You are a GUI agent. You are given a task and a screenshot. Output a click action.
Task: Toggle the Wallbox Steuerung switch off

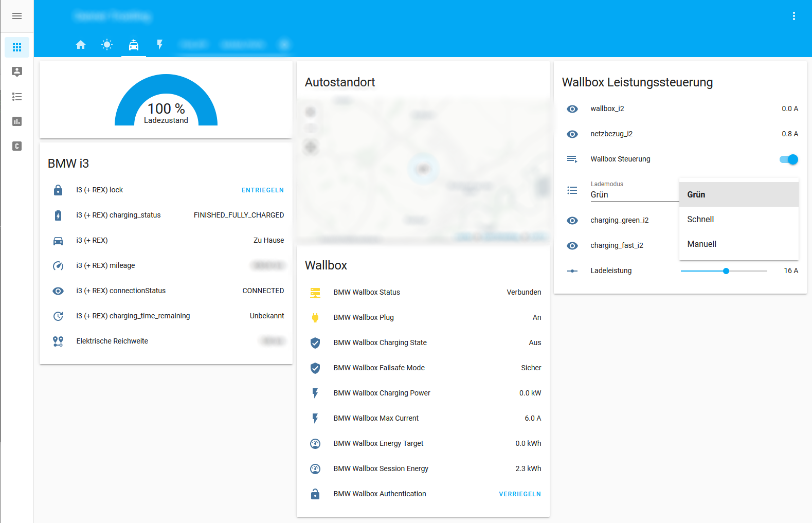(788, 159)
